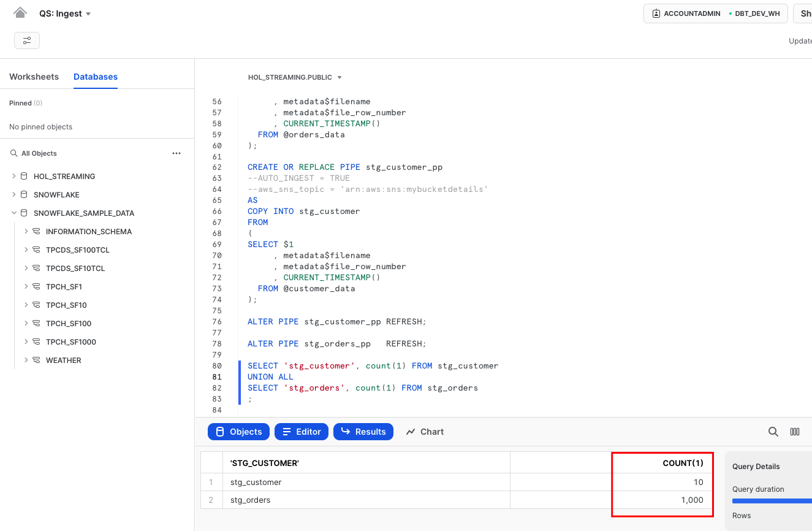This screenshot has height=531, width=812.
Task: Open the Chart view
Action: tap(425, 432)
